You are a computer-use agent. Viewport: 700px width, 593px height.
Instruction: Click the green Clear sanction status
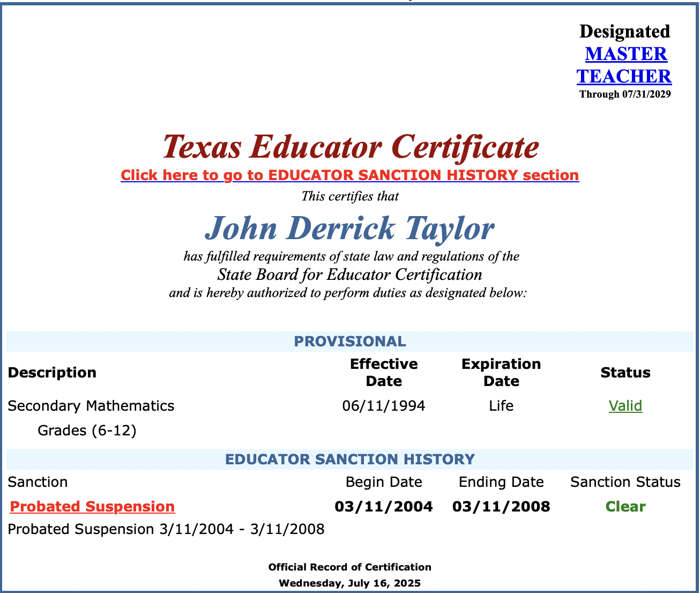(x=625, y=507)
